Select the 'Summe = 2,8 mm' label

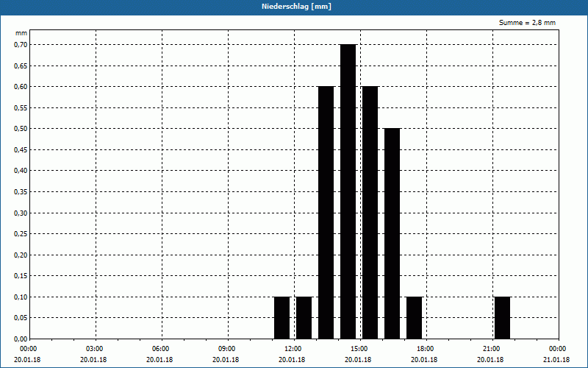527,23
